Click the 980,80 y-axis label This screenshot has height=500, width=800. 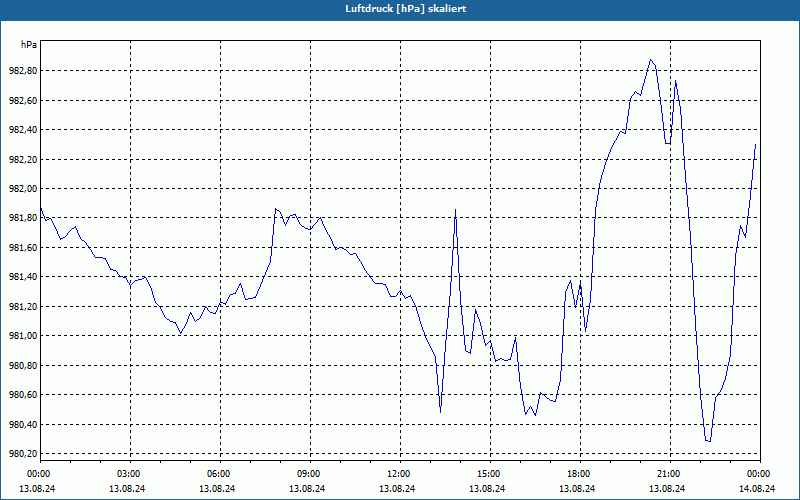[23, 365]
